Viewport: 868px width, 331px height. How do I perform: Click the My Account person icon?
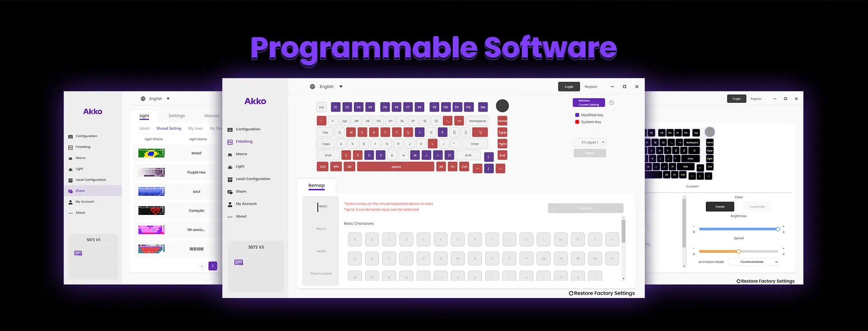pos(230,204)
